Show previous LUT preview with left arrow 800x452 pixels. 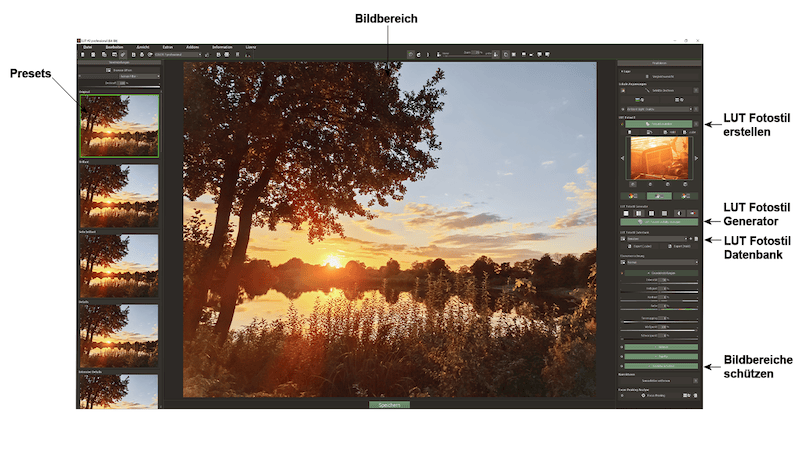[x=623, y=158]
